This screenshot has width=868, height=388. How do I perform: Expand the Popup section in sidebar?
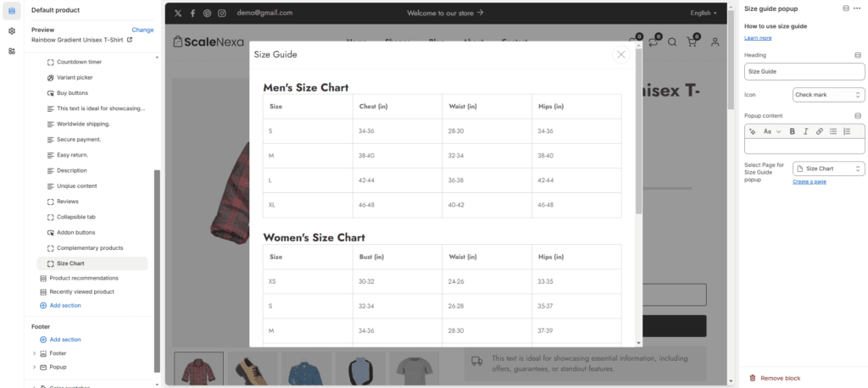click(x=34, y=367)
